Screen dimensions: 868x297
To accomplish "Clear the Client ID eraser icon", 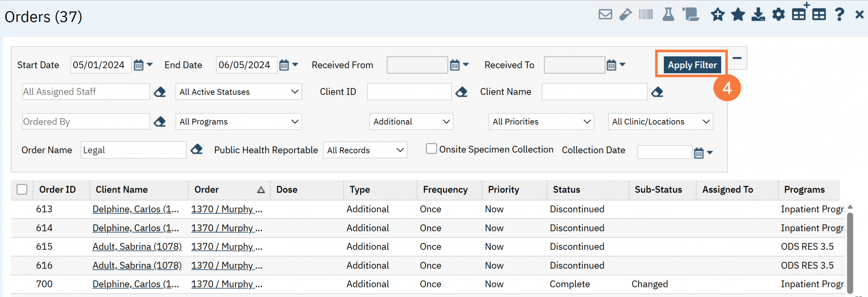I will [x=461, y=92].
